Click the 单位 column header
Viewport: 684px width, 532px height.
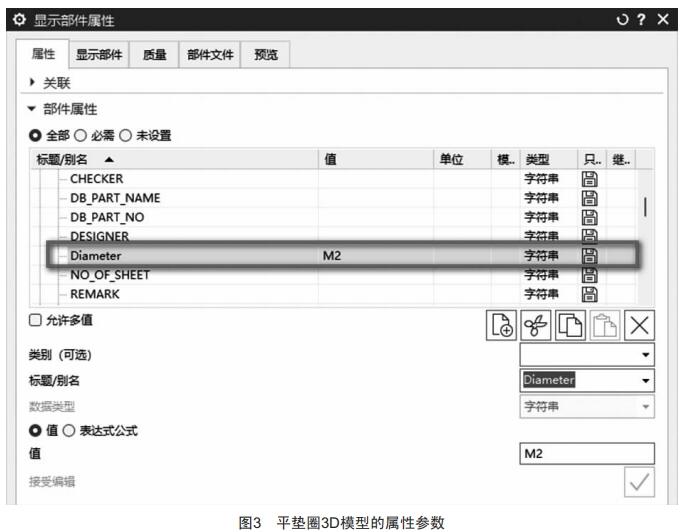[x=462, y=159]
